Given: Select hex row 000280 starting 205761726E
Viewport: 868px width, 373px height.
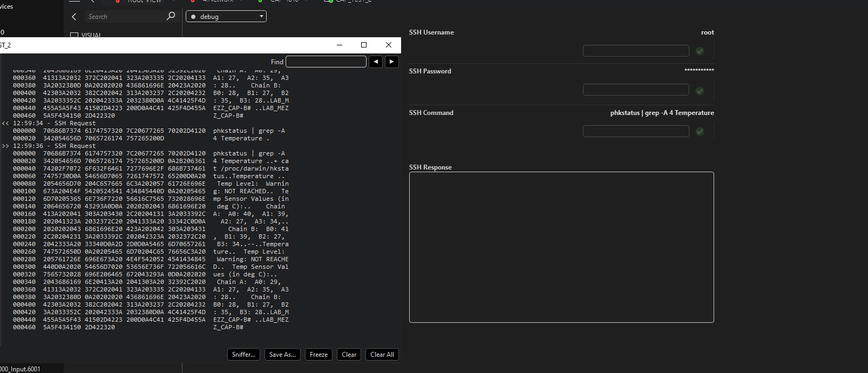Looking at the screenshot, I should [x=151, y=259].
